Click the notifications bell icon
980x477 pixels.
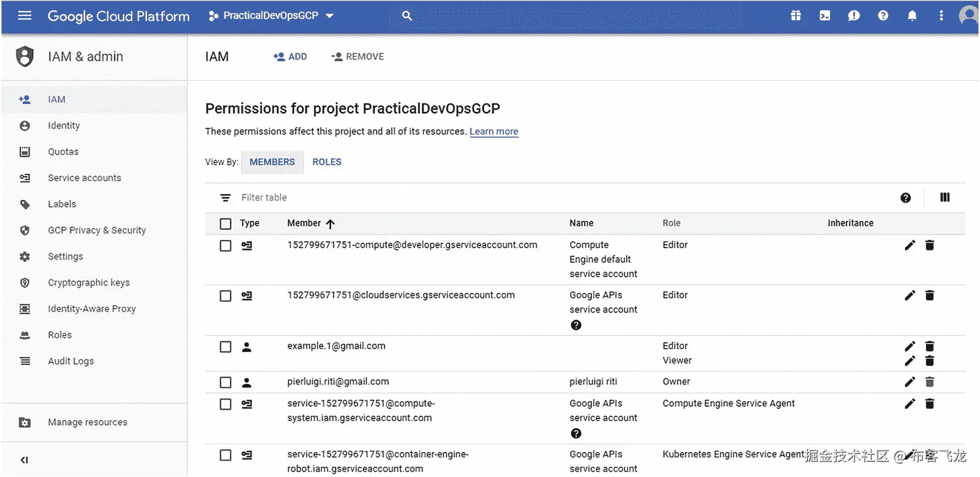(912, 16)
